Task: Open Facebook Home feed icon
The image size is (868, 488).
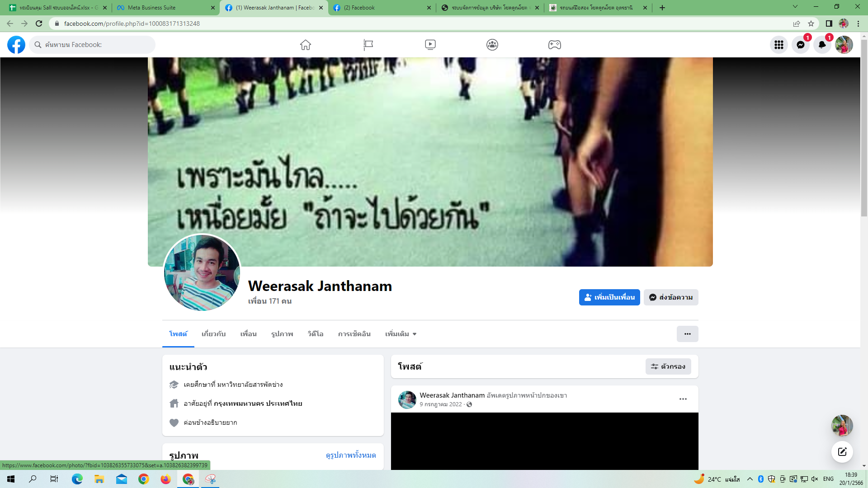Action: coord(306,45)
